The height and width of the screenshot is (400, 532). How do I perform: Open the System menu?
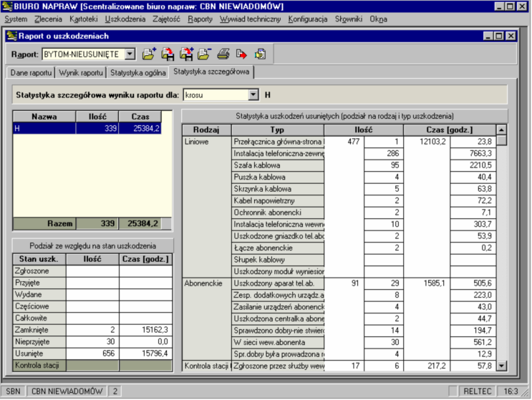pos(16,19)
